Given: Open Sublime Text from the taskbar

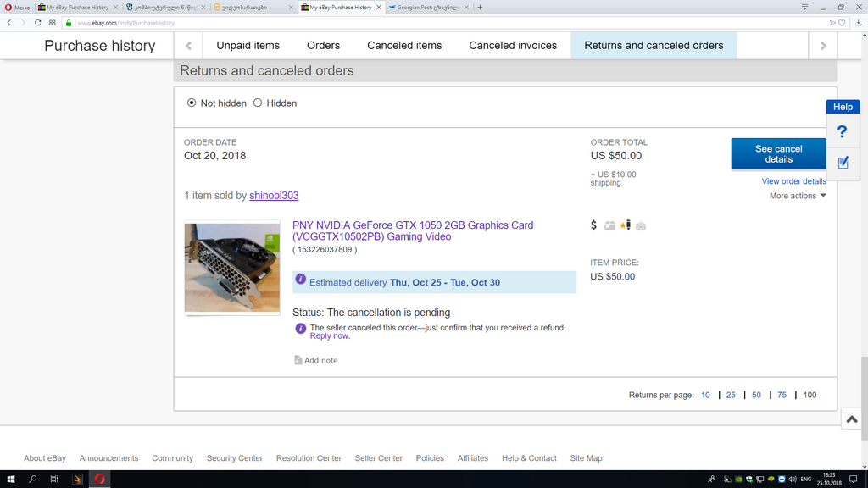Looking at the screenshot, I should point(77,480).
